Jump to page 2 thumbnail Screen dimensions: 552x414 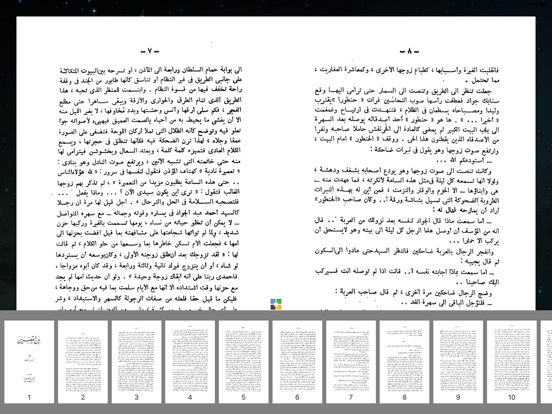pyautogui.click(x=83, y=362)
